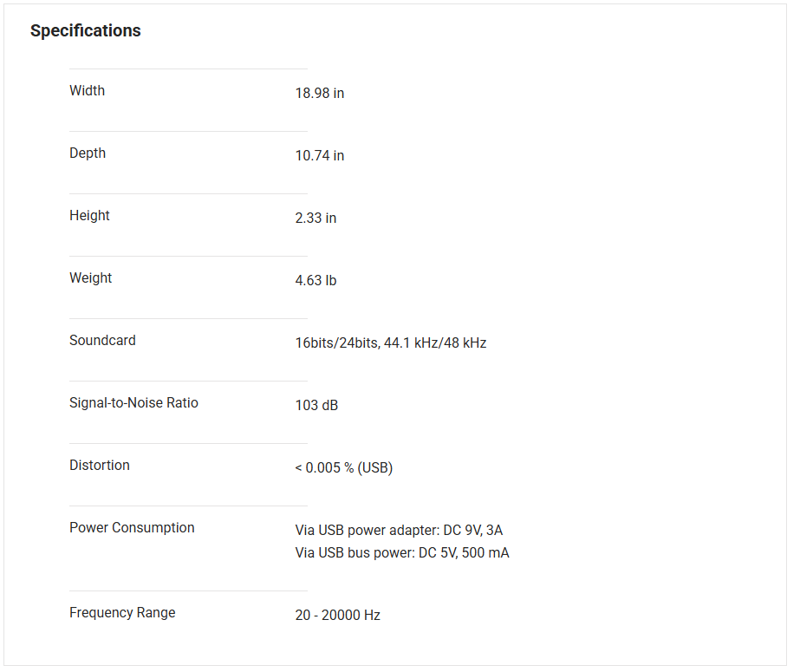Click the Signal-to-Noise Ratio label
This screenshot has height=672, width=800.
pos(133,402)
